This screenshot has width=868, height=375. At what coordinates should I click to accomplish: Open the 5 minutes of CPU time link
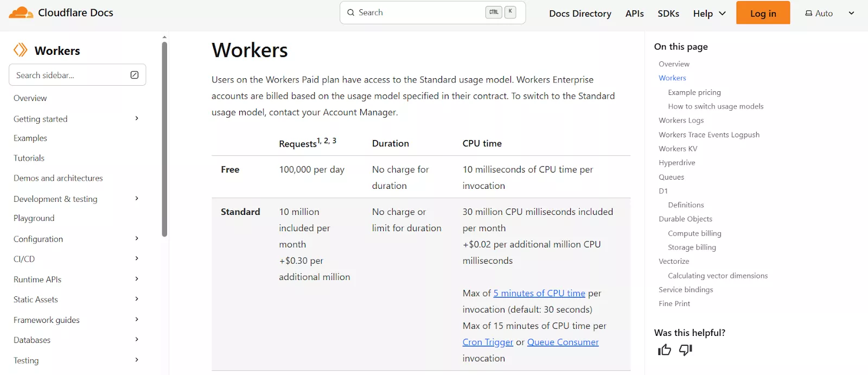click(x=539, y=293)
